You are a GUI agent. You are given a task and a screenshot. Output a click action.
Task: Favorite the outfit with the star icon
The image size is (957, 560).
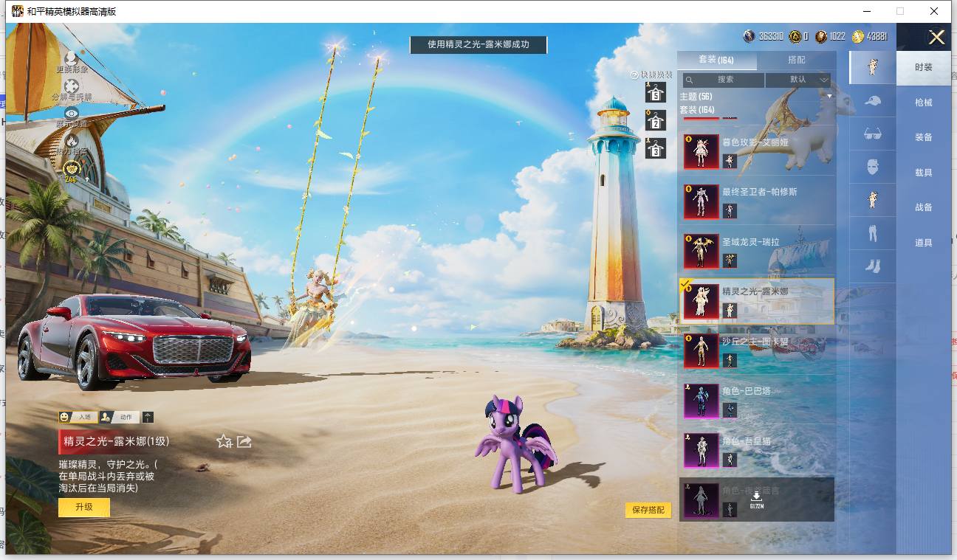pyautogui.click(x=224, y=441)
